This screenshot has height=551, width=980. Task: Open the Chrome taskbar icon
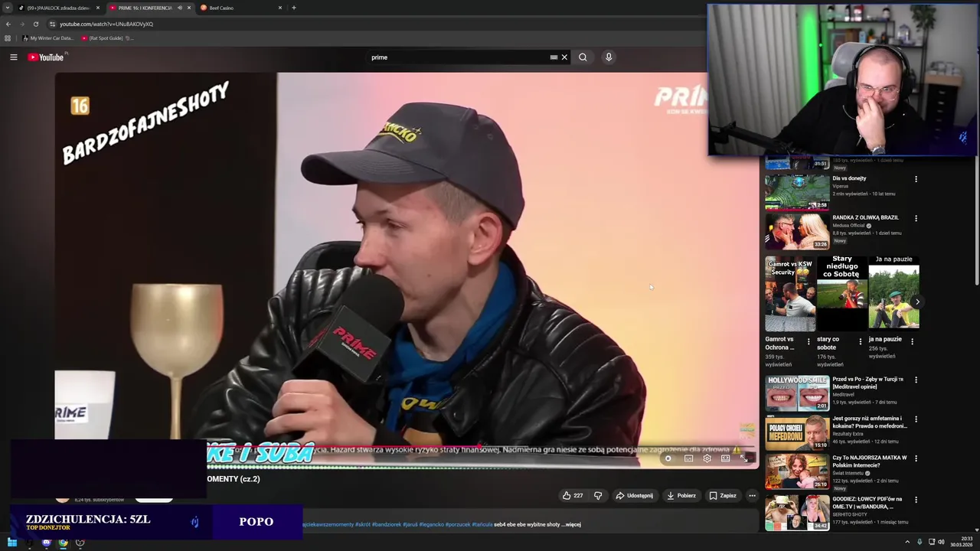(x=63, y=543)
